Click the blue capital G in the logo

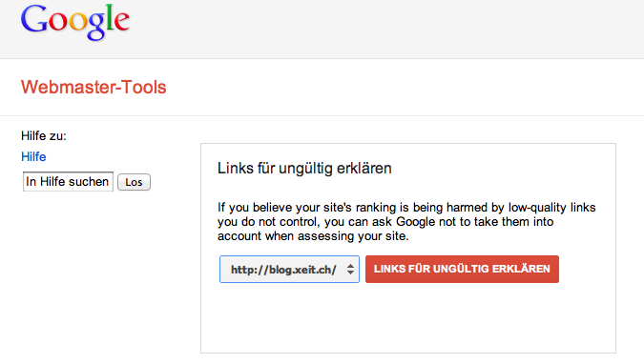[34, 19]
